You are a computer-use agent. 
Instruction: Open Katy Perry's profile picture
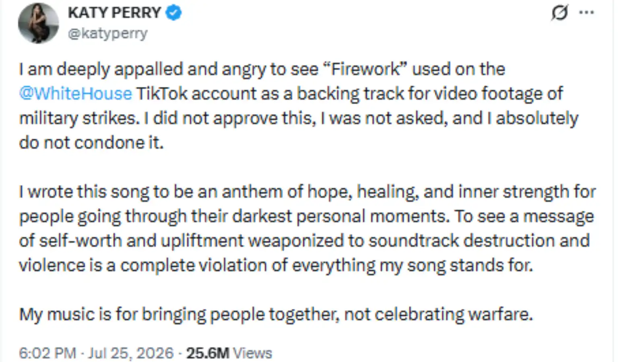(38, 23)
